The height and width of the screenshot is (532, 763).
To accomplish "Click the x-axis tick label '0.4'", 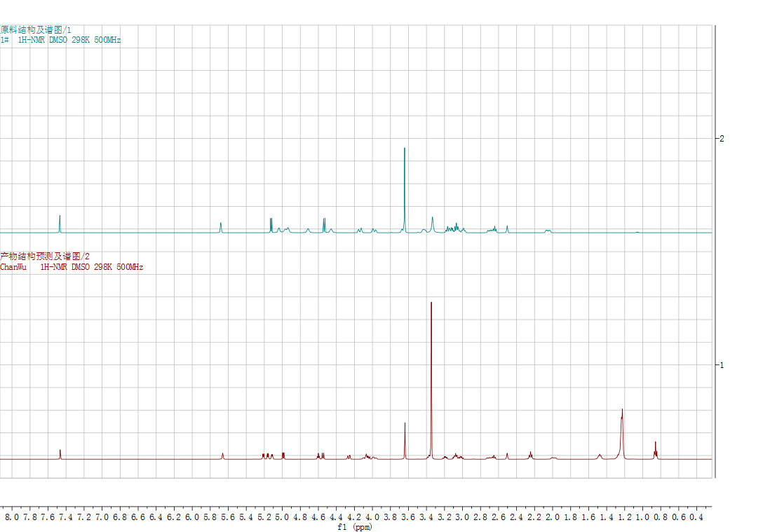I will (x=696, y=517).
